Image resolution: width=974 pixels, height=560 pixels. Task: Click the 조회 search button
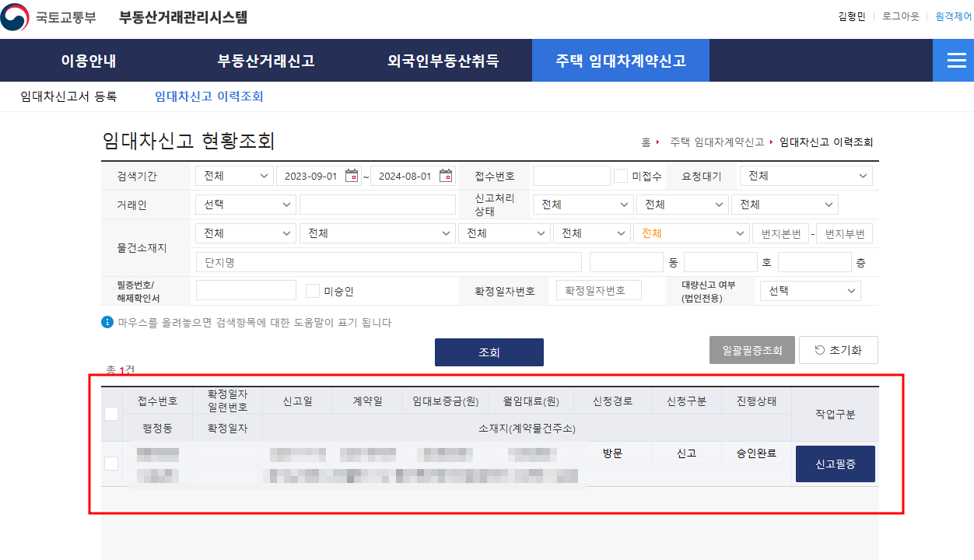(489, 352)
